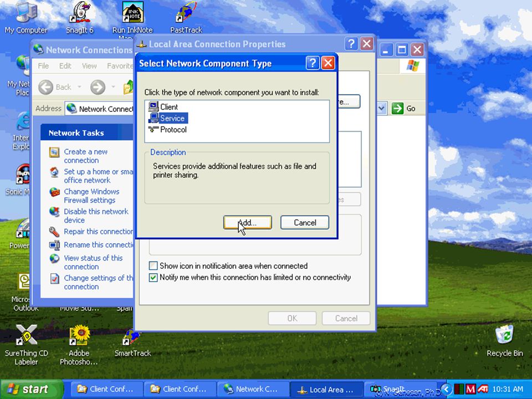The height and width of the screenshot is (399, 532).
Task: Click the Change settings checklist icon
Action: tap(54, 279)
